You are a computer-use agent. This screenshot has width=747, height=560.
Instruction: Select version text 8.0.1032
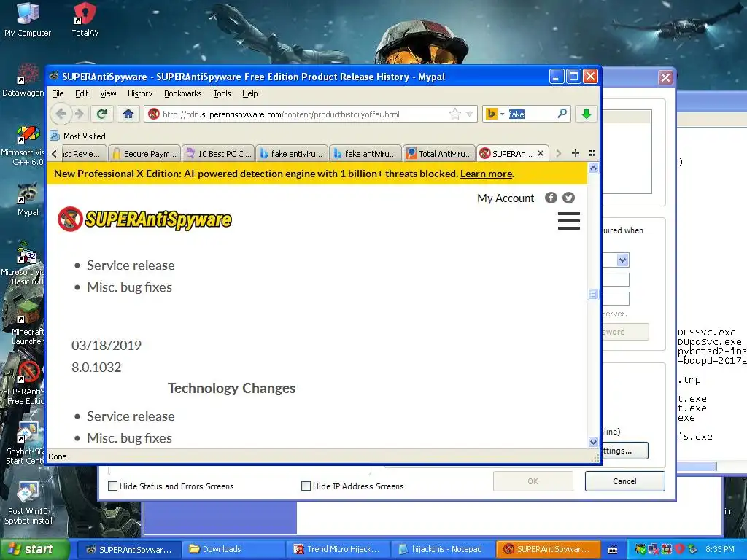point(96,367)
